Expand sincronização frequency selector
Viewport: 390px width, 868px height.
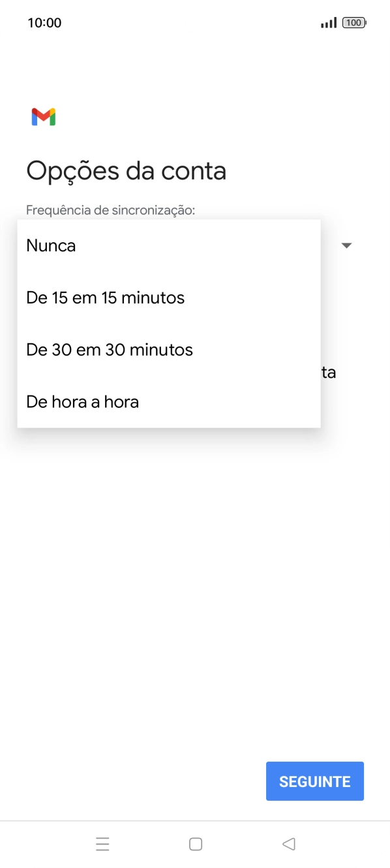click(x=346, y=245)
